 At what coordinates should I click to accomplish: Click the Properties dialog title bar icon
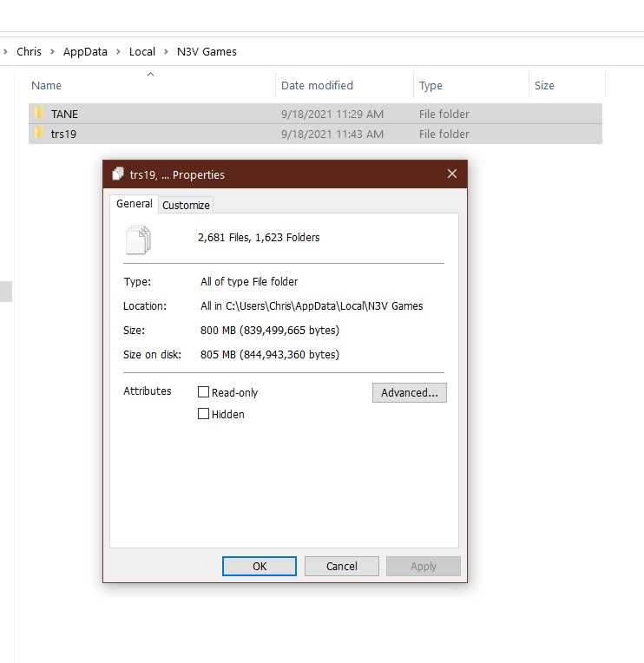pos(118,174)
